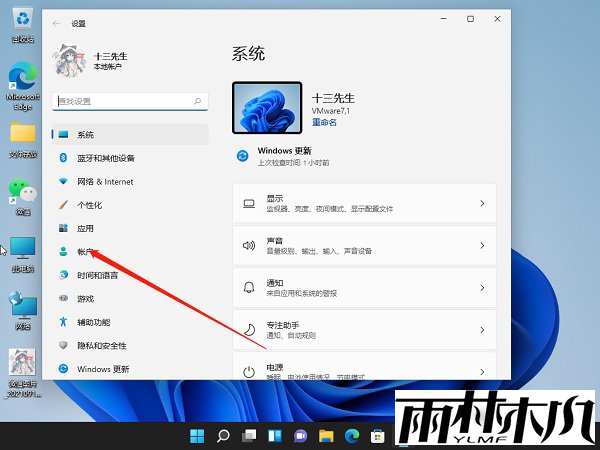Expand the 声音 row chevron
The height and width of the screenshot is (450, 600).
click(x=482, y=245)
